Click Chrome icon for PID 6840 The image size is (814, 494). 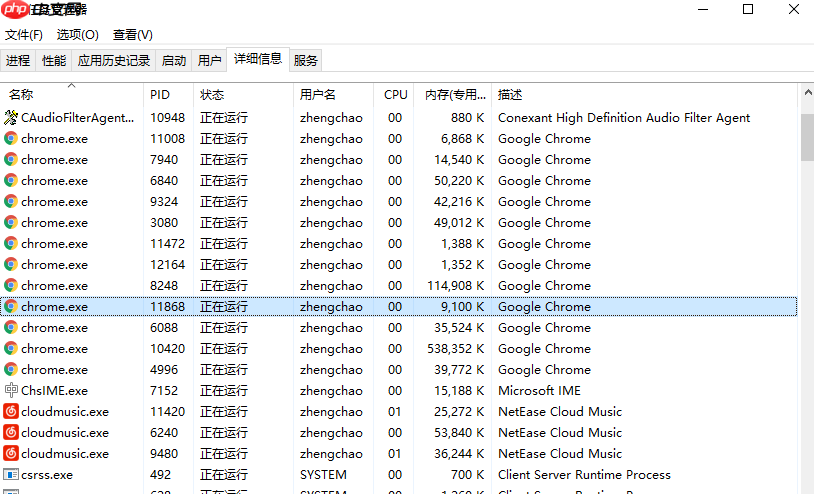pyautogui.click(x=10, y=181)
